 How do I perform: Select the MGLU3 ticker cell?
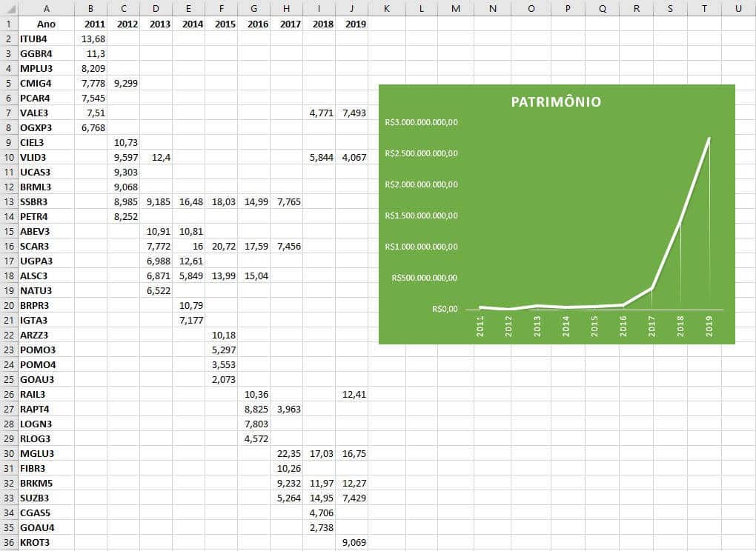[46, 454]
